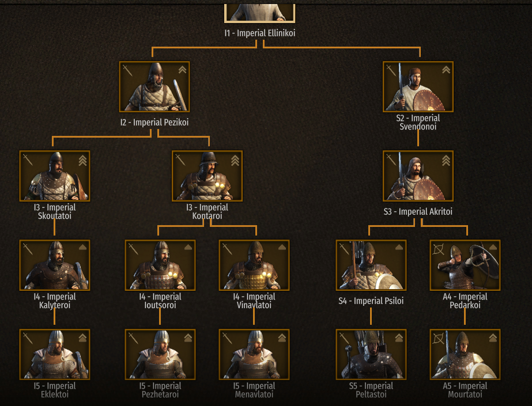Select the Imperial Kalyteroi troop portrait

[x=55, y=265]
